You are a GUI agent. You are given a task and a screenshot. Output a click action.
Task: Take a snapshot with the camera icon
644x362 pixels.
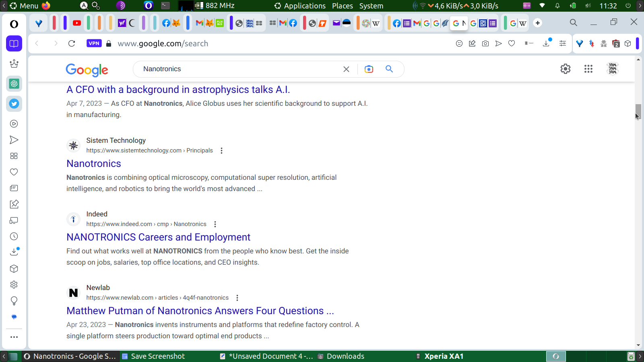point(485,43)
